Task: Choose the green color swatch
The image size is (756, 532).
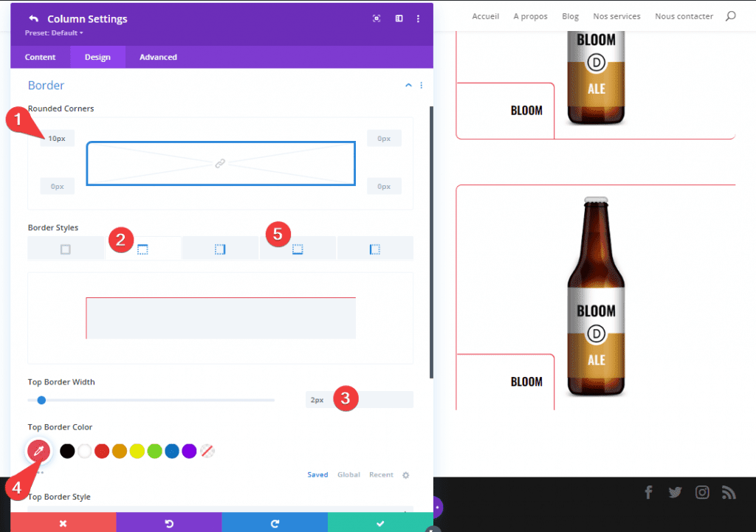Action: click(155, 451)
